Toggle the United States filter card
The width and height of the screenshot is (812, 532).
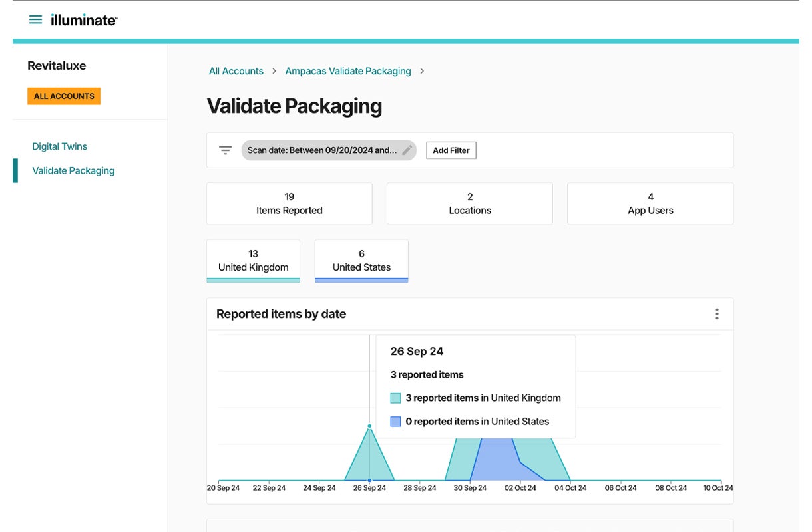pos(361,261)
